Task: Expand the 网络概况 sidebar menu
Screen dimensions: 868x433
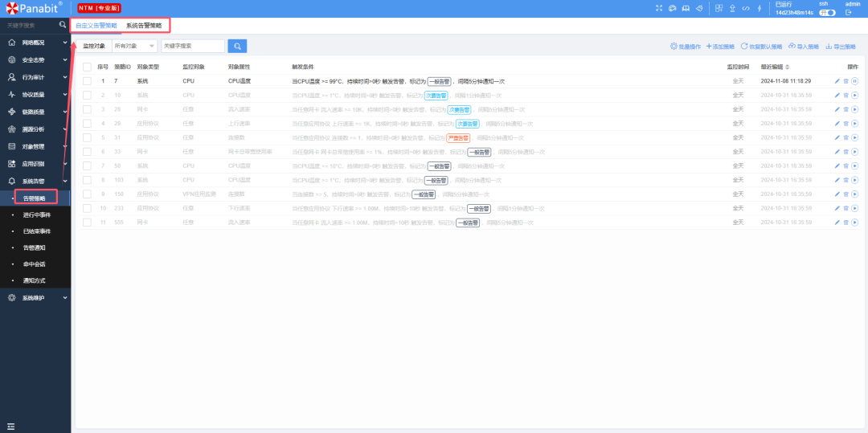Action: (35, 43)
